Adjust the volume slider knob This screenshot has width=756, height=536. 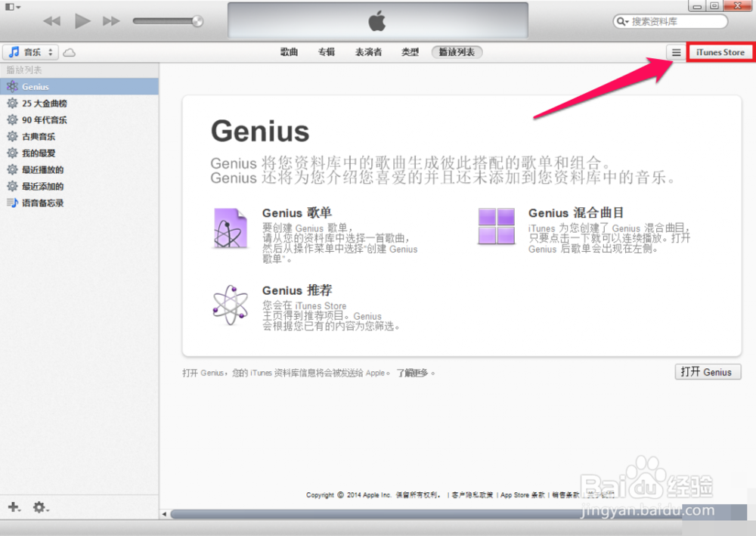[x=197, y=20]
